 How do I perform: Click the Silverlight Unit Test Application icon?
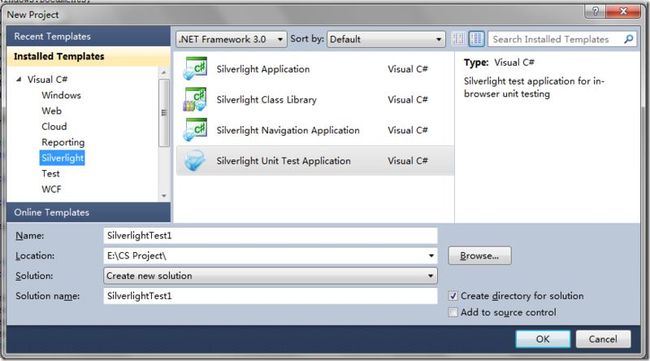(x=195, y=161)
